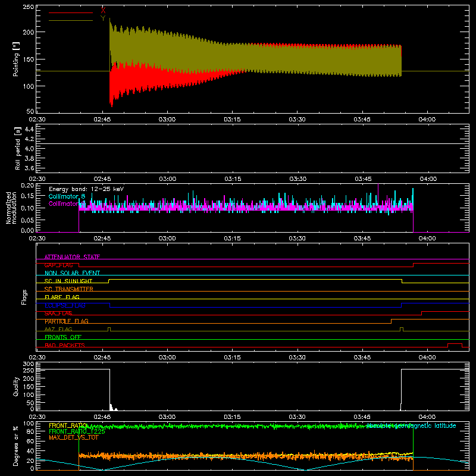Select the BAD_PACKETS flag label
The width and height of the screenshot is (476, 476).
(x=65, y=345)
